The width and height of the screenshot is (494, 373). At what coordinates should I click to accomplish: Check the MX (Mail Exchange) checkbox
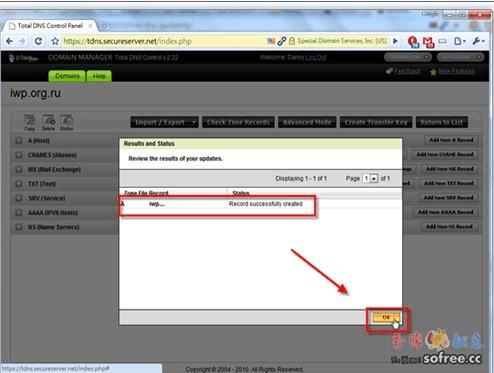(x=19, y=169)
